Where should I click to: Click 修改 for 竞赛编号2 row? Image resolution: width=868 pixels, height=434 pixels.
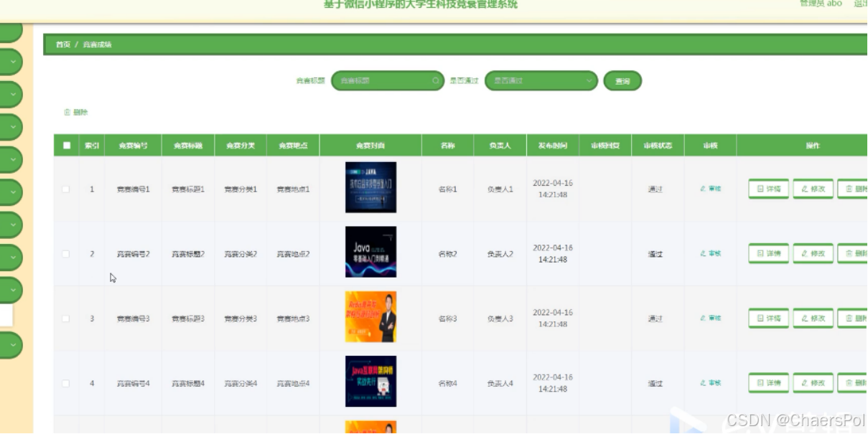813,253
